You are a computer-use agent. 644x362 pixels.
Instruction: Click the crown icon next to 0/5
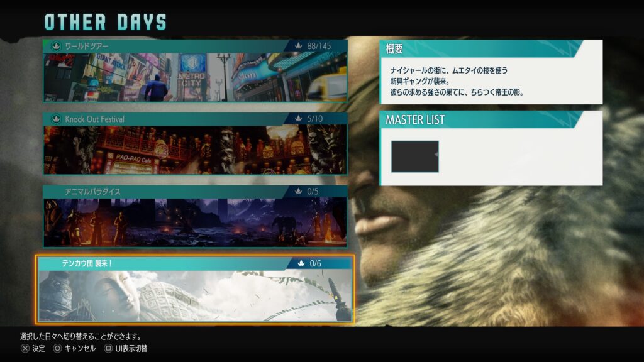click(299, 191)
